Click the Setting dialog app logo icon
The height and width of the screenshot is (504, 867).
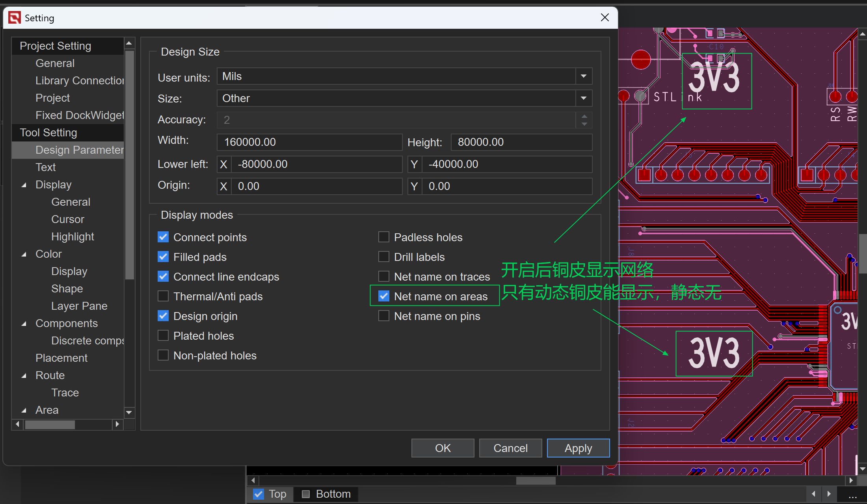[x=15, y=18]
